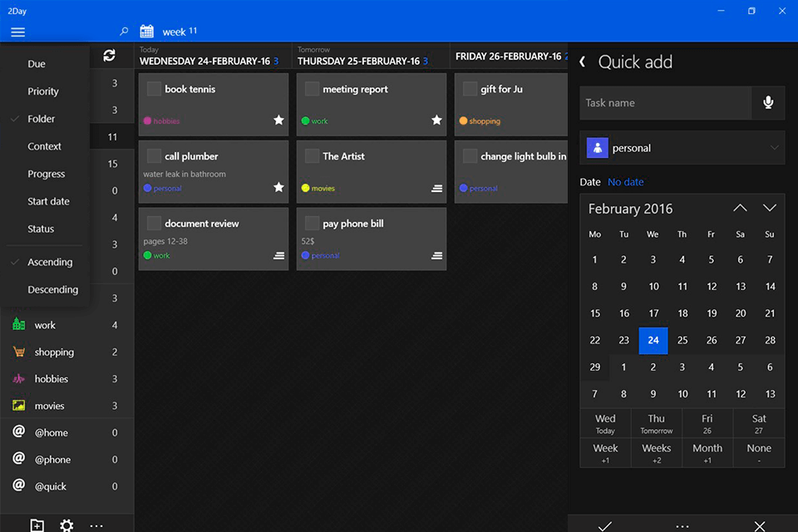Select the shopping folder in sidebar
Image resolution: width=798 pixels, height=532 pixels.
(x=66, y=352)
